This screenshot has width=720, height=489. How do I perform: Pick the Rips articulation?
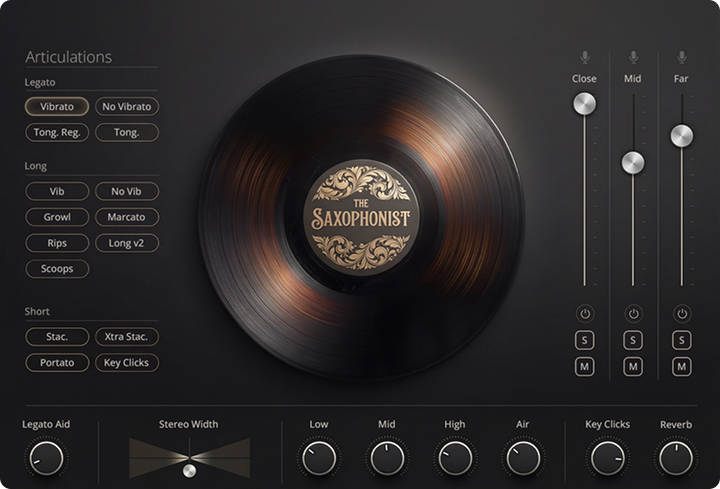click(57, 243)
